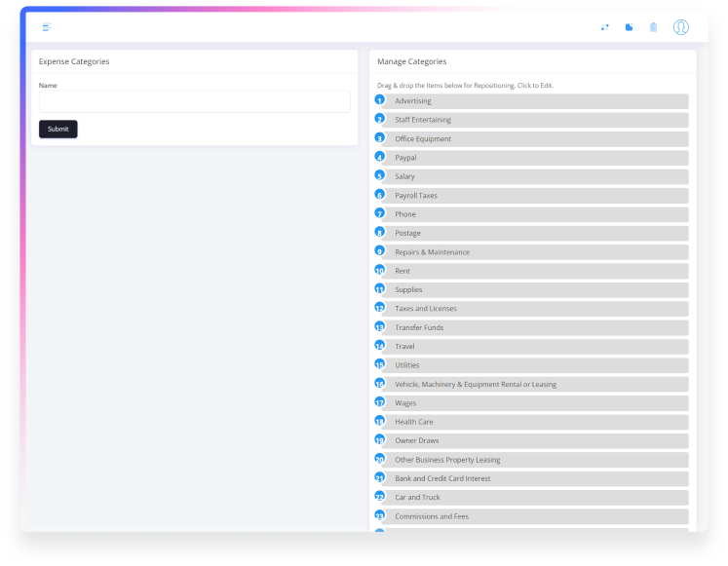Click the number 10 badge beside Rent
This screenshot has width=728, height=566.
click(380, 270)
